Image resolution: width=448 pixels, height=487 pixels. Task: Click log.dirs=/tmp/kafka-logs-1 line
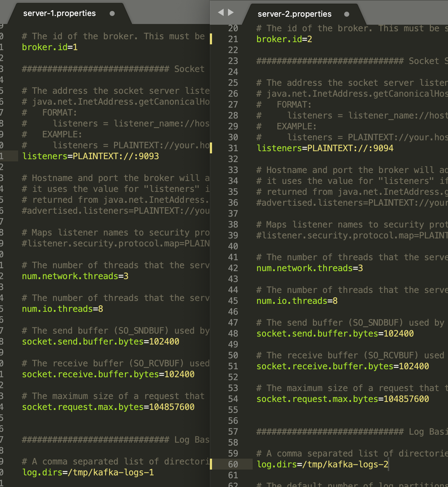[x=88, y=472]
